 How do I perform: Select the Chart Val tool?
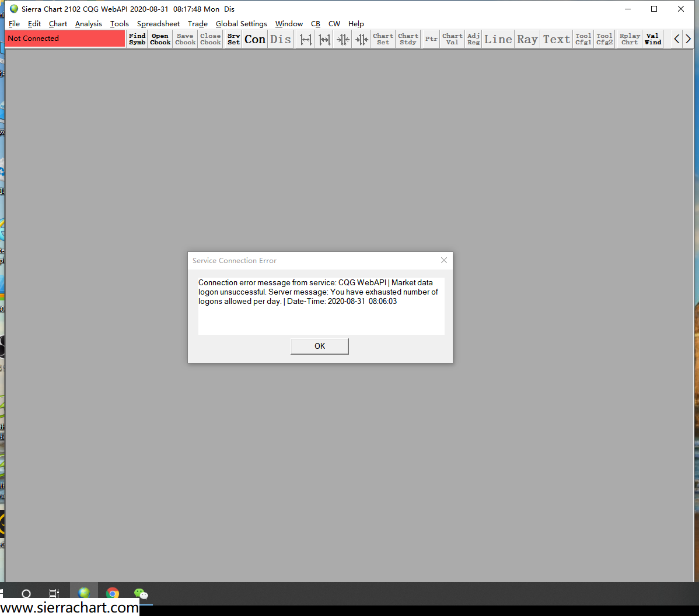click(452, 39)
